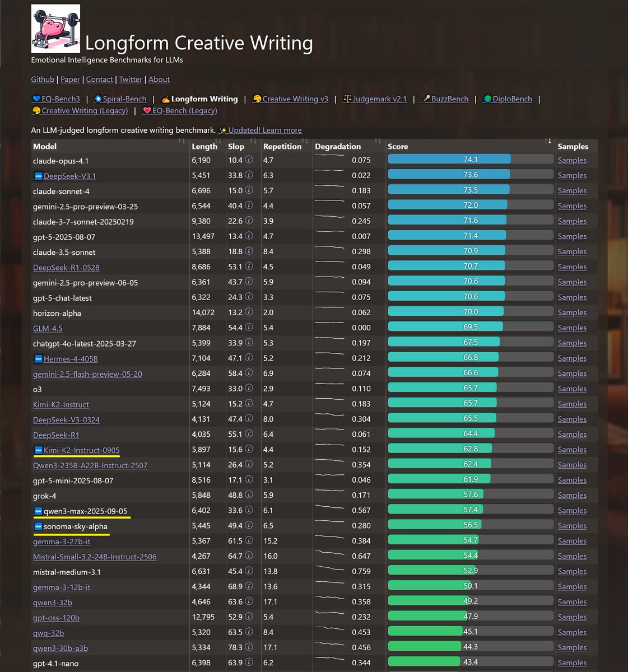Click the info icon beside gpt-oss-120b slop 52.9

(249, 617)
